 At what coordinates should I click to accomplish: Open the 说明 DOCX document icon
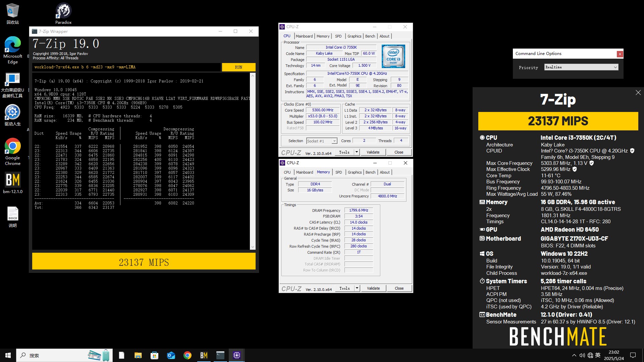pos(12,217)
